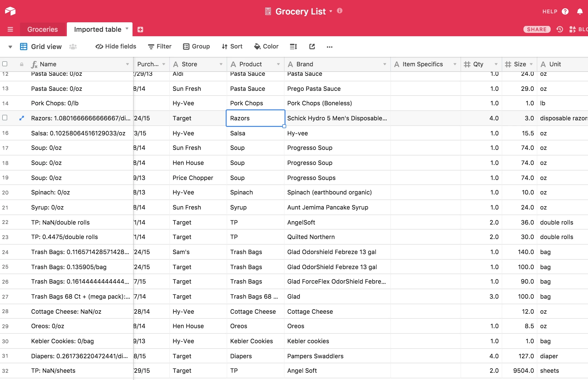588x380 pixels.
Task: Select Sam's store cell
Action: tap(198, 252)
